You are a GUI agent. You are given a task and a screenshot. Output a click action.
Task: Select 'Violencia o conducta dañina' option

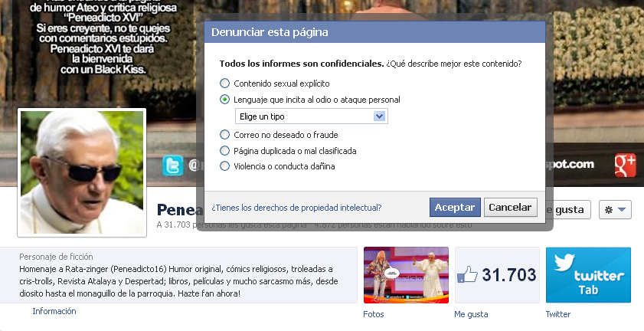click(x=224, y=166)
